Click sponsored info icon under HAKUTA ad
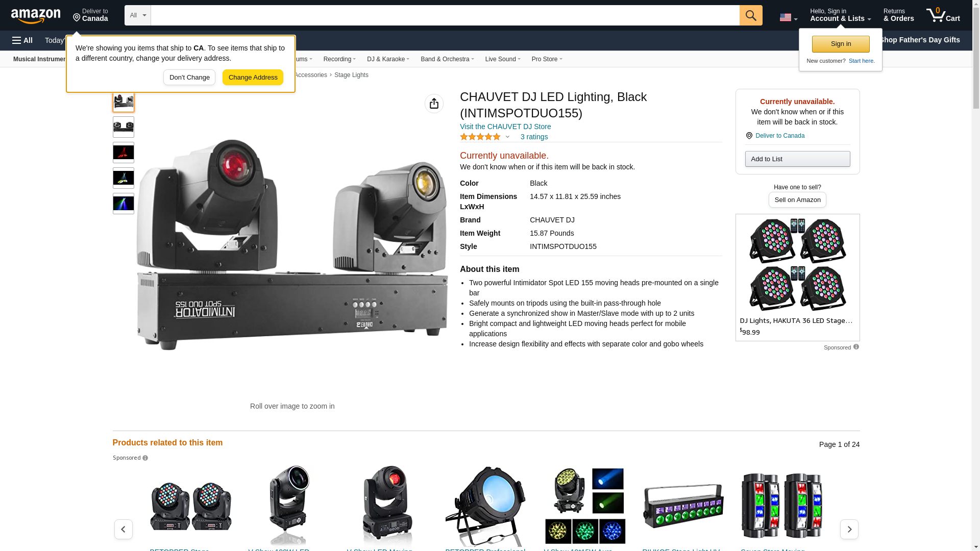 pyautogui.click(x=856, y=347)
